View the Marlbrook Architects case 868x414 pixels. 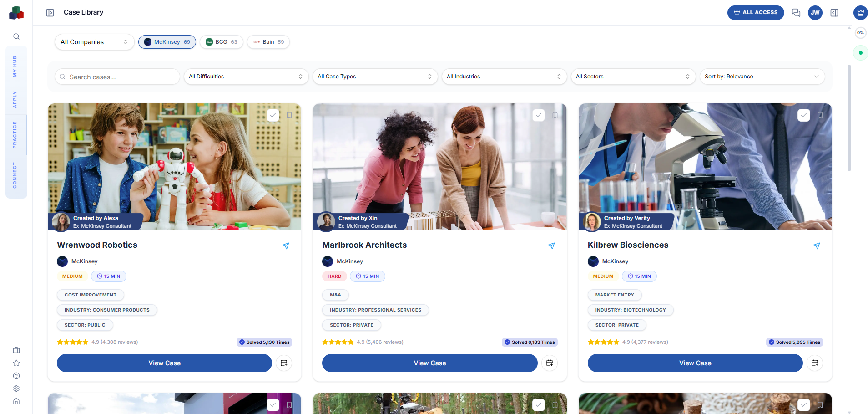(x=430, y=363)
